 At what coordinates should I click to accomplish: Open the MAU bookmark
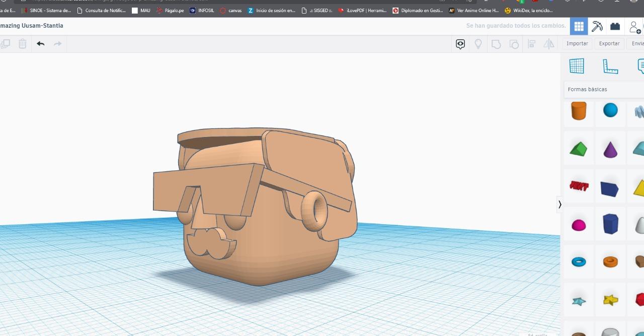(141, 10)
